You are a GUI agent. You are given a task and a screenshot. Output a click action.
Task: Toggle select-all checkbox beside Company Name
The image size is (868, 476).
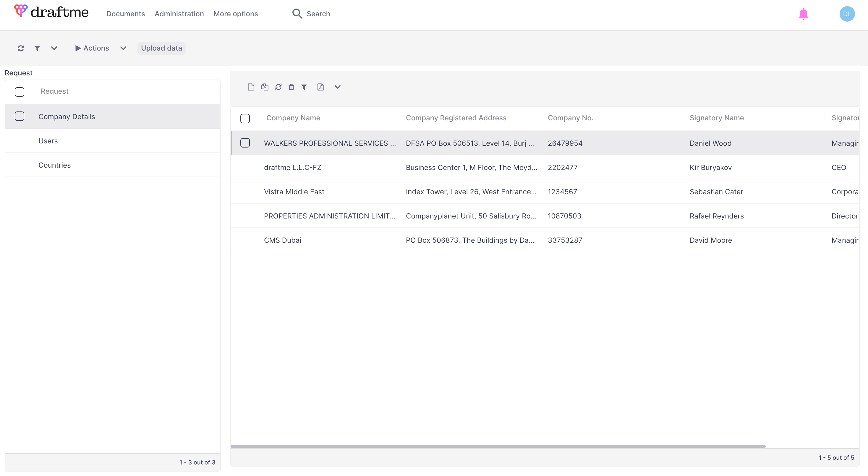click(245, 118)
